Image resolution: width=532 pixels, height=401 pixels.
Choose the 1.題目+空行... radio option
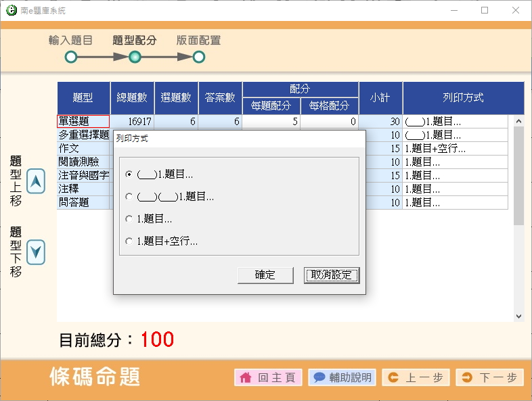point(129,241)
